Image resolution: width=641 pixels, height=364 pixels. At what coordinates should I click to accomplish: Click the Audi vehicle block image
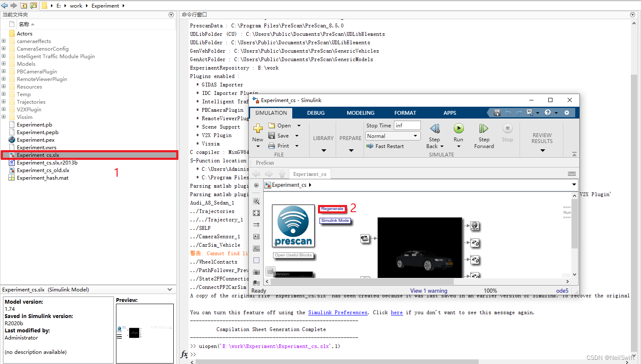pos(420,248)
